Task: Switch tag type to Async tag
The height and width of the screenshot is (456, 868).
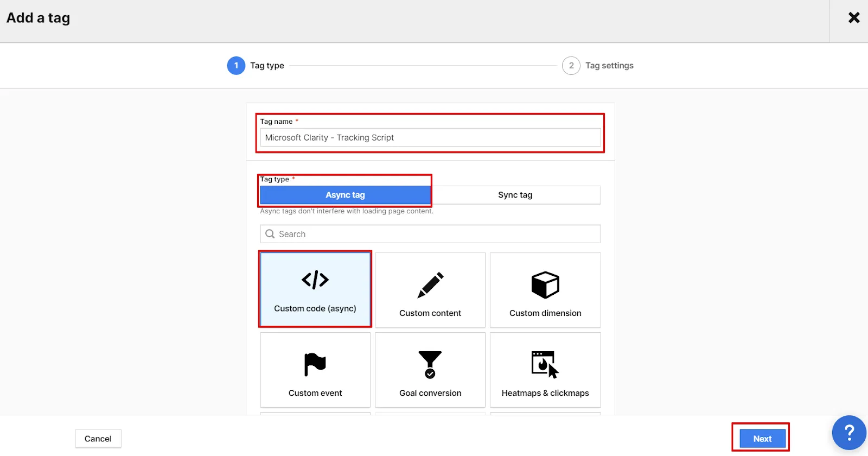Action: pos(345,195)
